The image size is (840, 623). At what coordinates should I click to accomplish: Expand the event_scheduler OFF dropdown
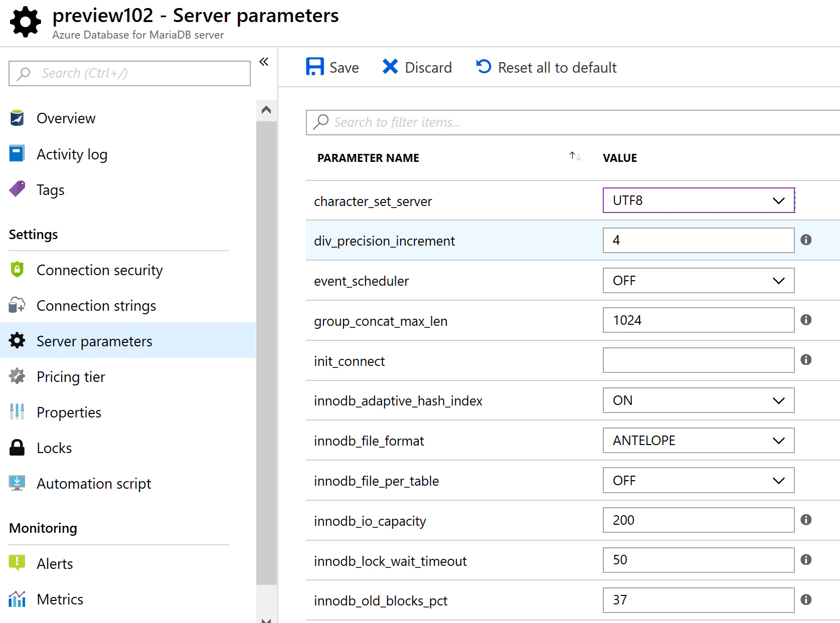(699, 281)
